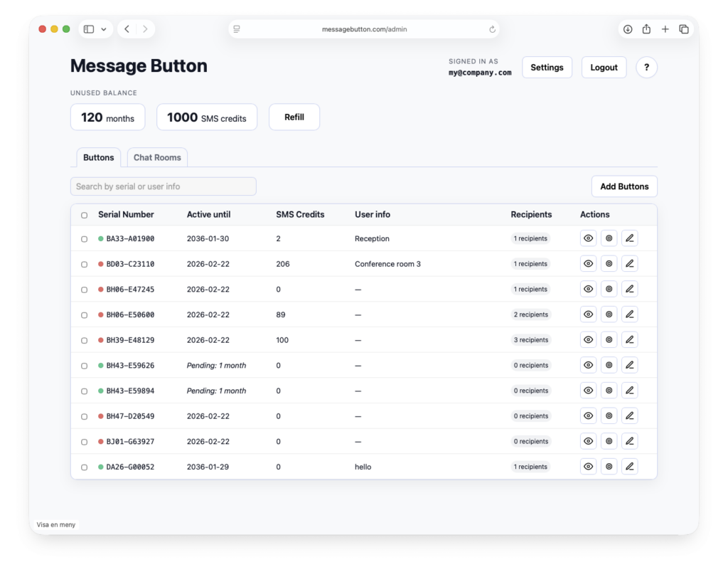Tick the select-all checkbox in table header
Image resolution: width=728 pixels, height=572 pixels.
pyautogui.click(x=85, y=215)
